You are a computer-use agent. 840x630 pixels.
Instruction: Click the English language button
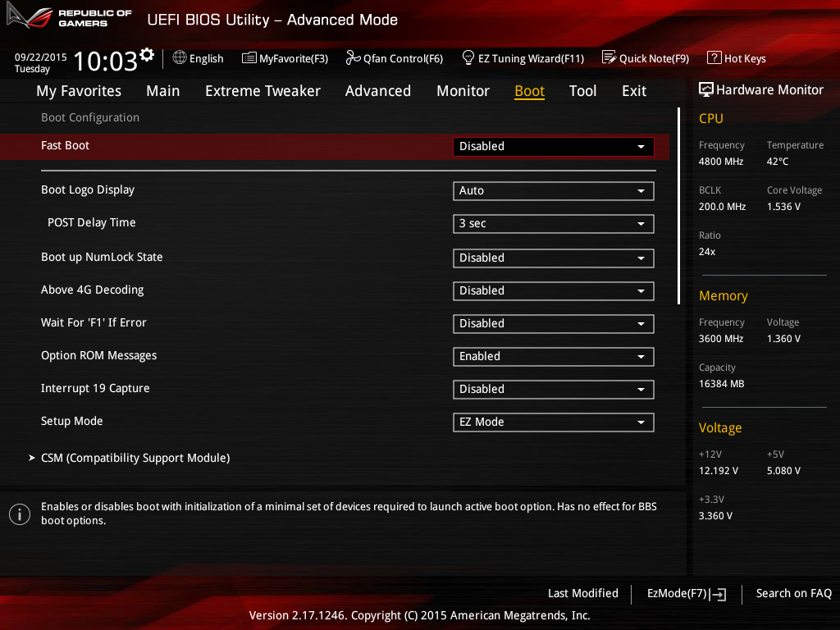click(199, 58)
